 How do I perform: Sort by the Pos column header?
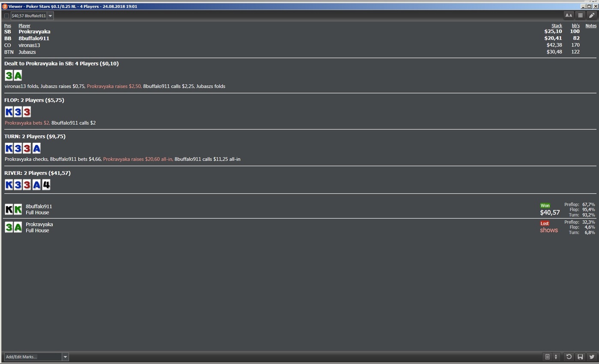(8, 26)
